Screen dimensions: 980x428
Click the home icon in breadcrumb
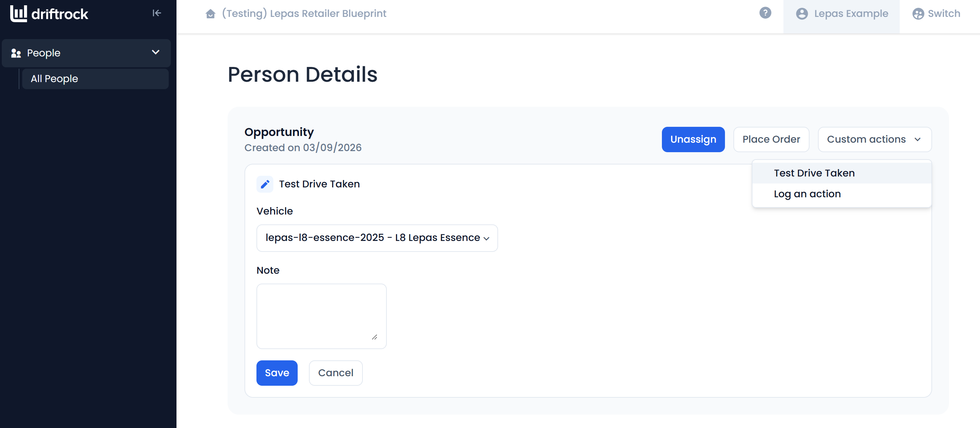pyautogui.click(x=210, y=14)
